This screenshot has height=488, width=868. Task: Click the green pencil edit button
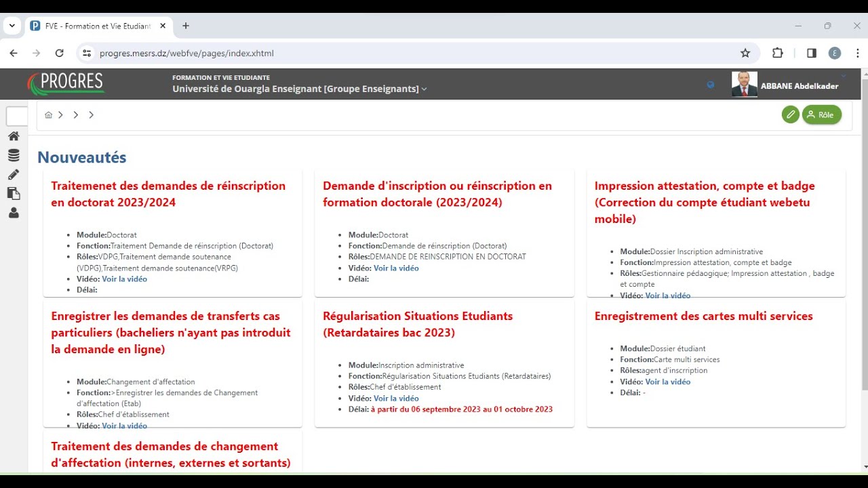tap(790, 115)
